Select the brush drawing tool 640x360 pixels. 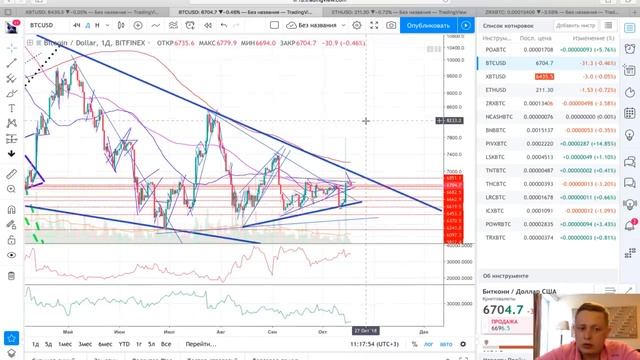(11, 93)
